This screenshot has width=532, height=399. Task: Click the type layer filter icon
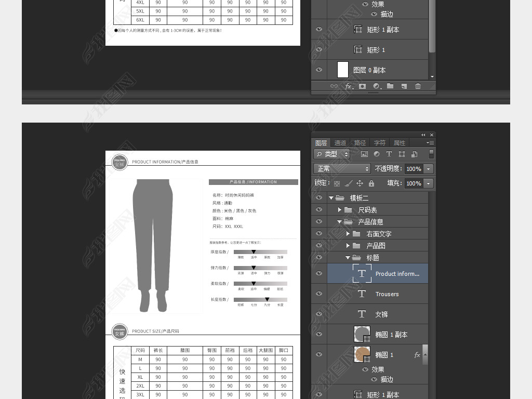(x=389, y=154)
